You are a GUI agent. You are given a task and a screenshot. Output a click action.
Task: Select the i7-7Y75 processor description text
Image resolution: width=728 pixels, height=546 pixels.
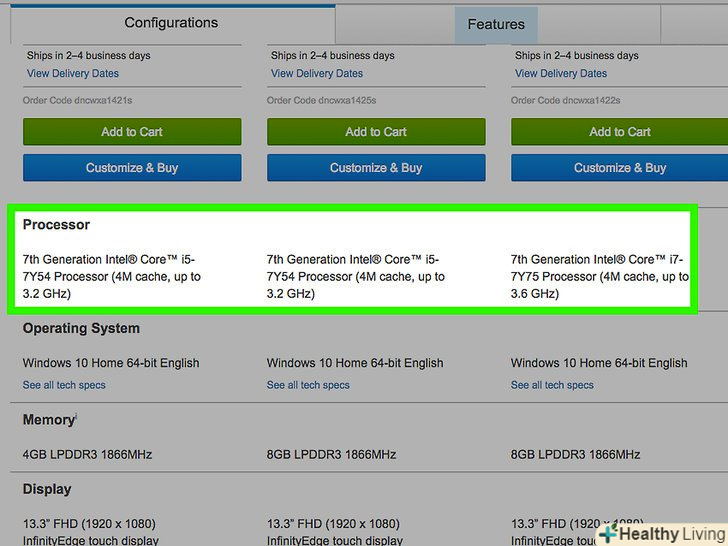click(598, 276)
